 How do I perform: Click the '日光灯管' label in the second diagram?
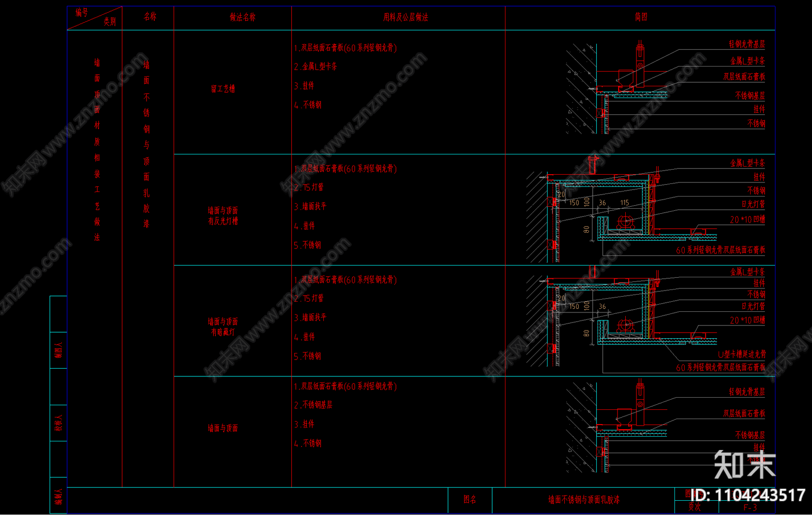[x=753, y=204]
